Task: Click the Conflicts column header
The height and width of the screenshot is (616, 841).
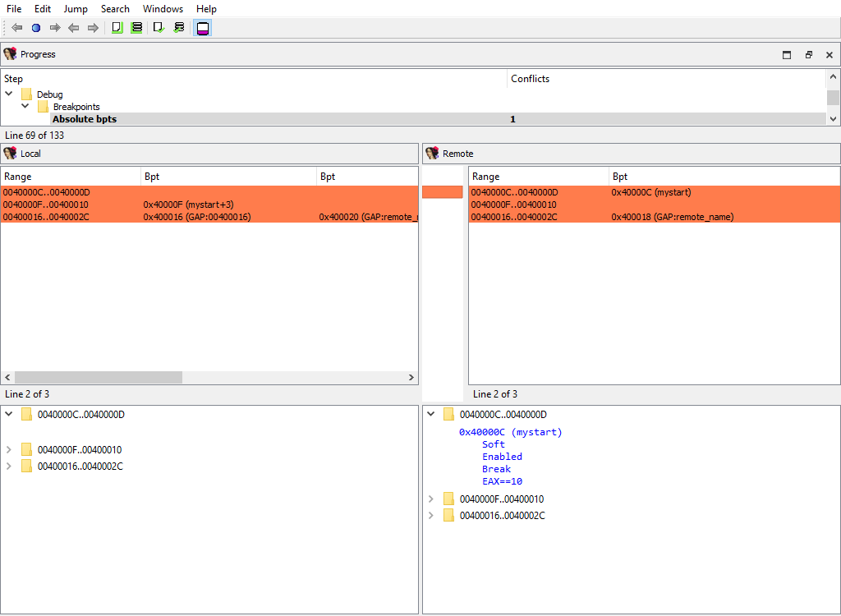Action: (530, 79)
